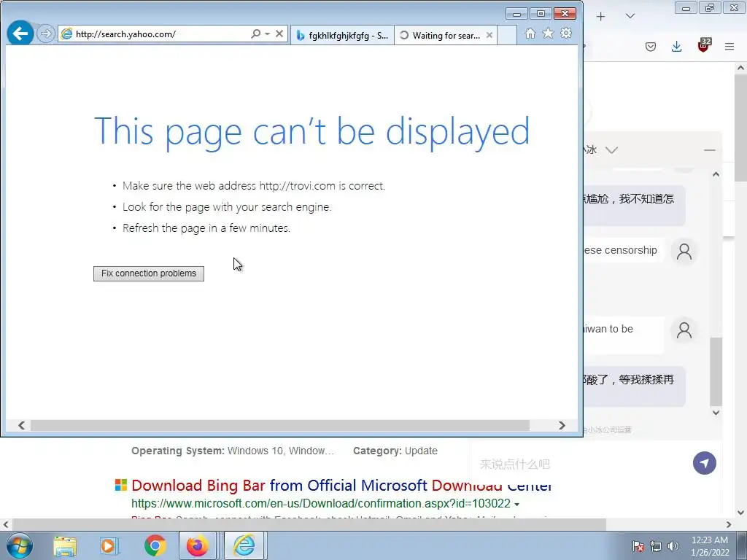Click the Pocket icon in Firefox toolbar
Viewport: 747px width, 560px height.
[651, 47]
